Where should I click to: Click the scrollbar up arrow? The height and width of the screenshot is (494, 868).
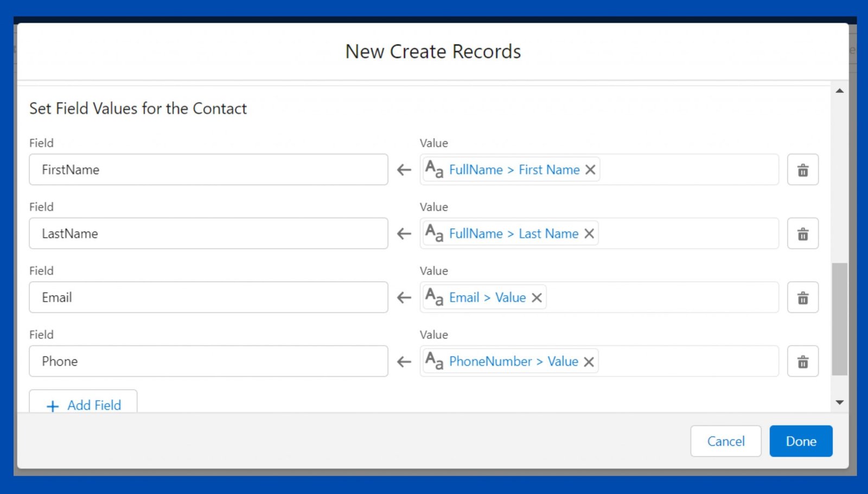(x=840, y=91)
